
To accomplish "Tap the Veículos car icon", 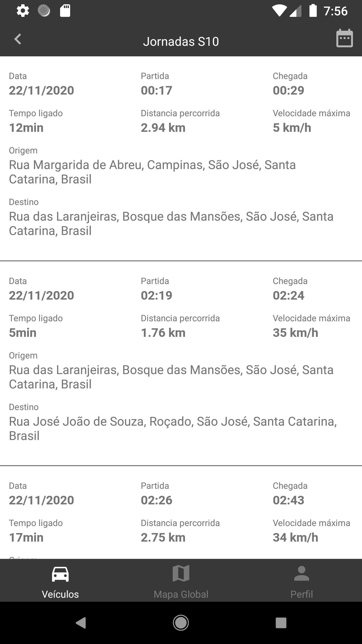I will tap(60, 574).
